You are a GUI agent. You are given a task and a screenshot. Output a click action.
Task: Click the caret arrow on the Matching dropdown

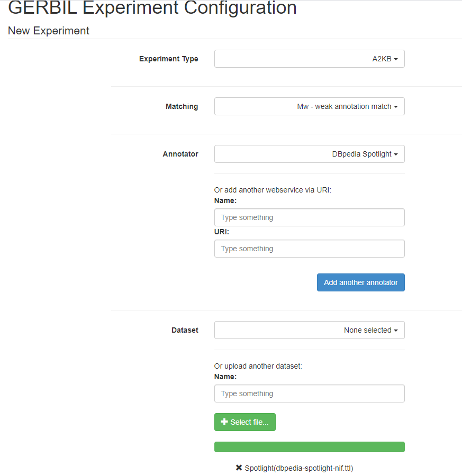tap(395, 106)
